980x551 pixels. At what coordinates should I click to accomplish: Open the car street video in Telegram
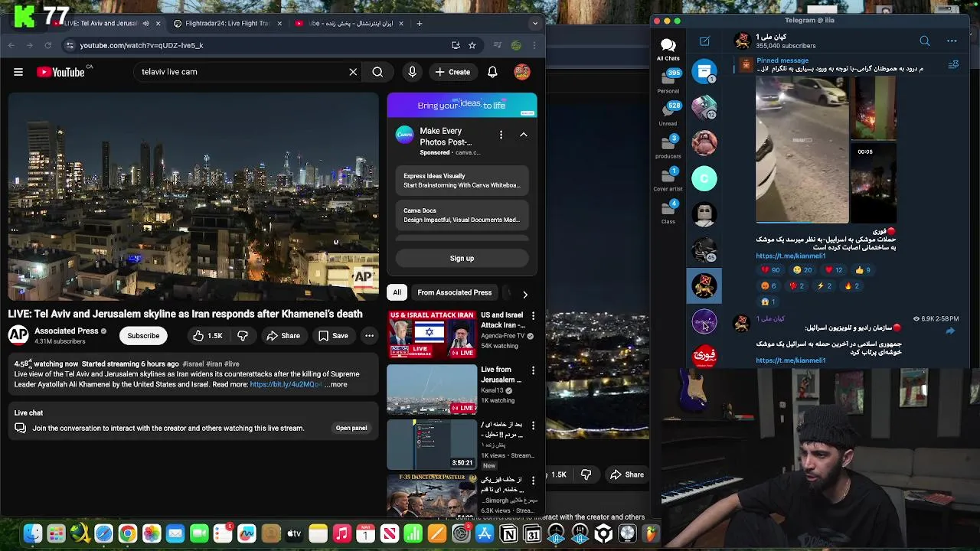(802, 150)
